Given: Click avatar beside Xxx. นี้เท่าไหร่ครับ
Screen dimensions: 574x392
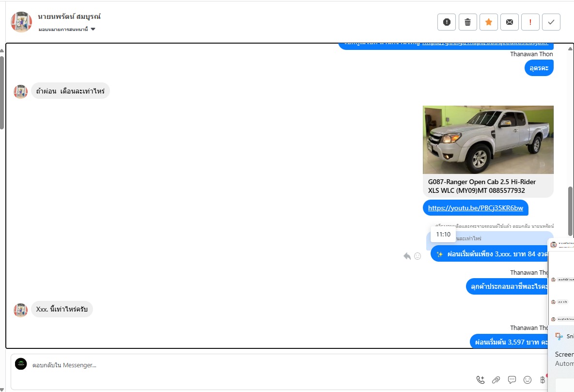Looking at the screenshot, I should (20, 310).
